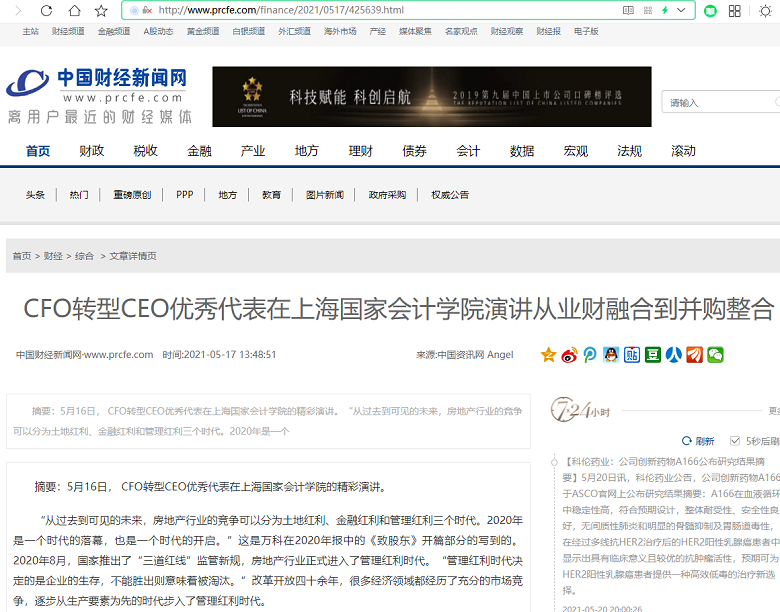Click the 刷新 refresh link in news feed
The height and width of the screenshot is (612, 780).
[704, 441]
